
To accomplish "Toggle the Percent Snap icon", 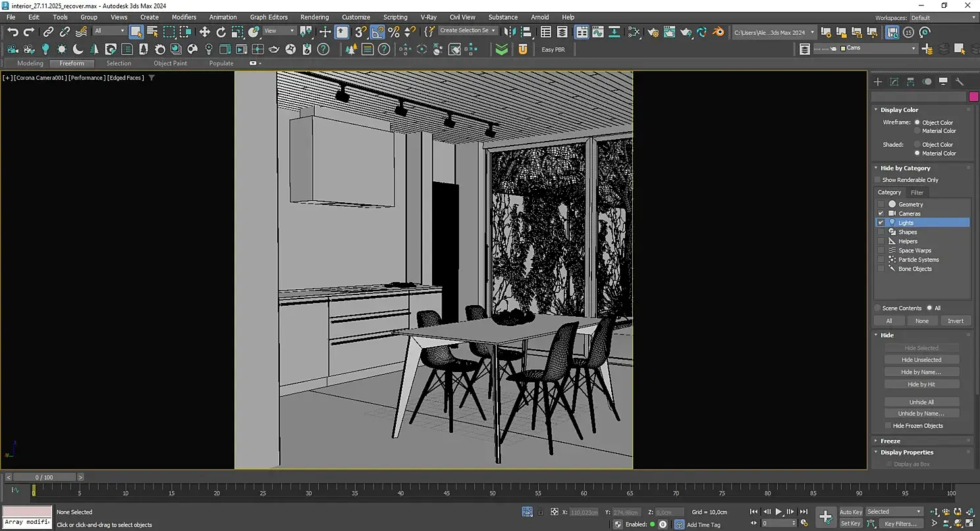I will pyautogui.click(x=394, y=32).
